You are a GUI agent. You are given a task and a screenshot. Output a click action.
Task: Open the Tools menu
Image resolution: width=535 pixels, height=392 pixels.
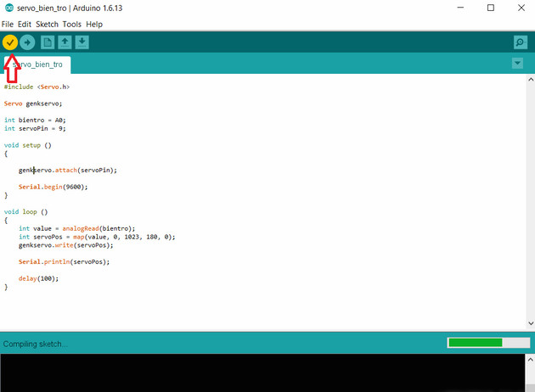[72, 25]
